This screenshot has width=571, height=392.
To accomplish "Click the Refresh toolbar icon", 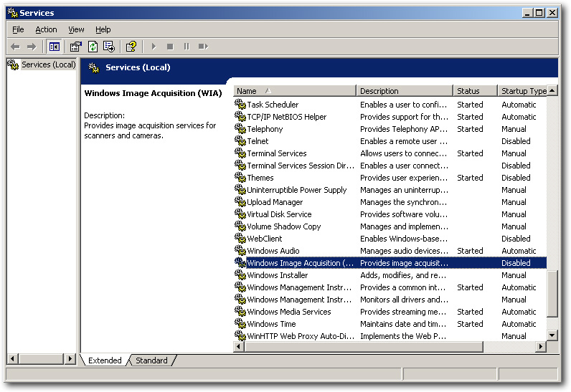I will point(93,47).
